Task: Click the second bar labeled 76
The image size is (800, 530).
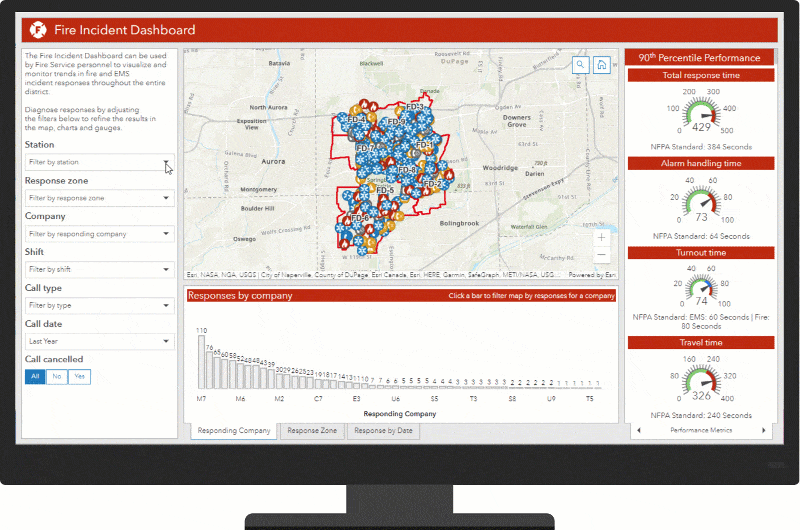Action: 209,370
